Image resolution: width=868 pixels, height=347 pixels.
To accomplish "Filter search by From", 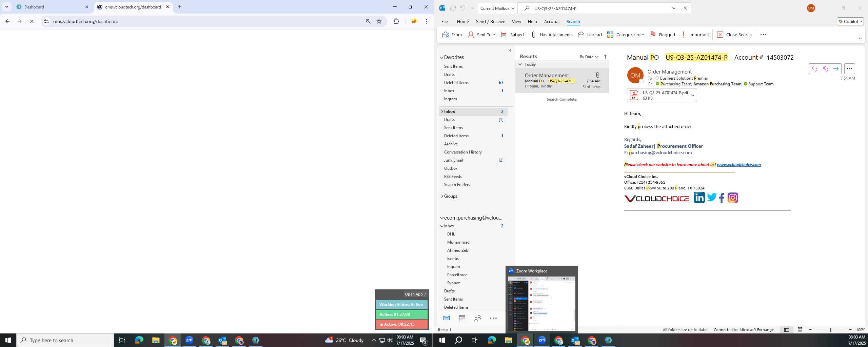I will 452,35.
